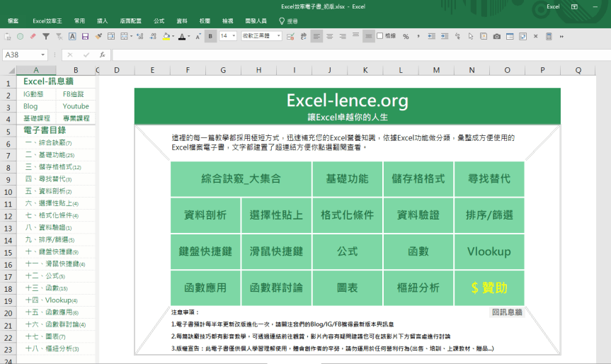This screenshot has width=611, height=364.
Task: Click the eraser icon in the toolbar
Action: 33,36
